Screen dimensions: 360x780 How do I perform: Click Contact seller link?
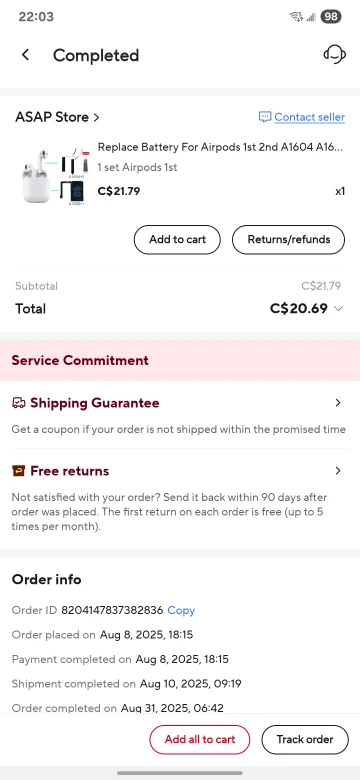point(309,117)
